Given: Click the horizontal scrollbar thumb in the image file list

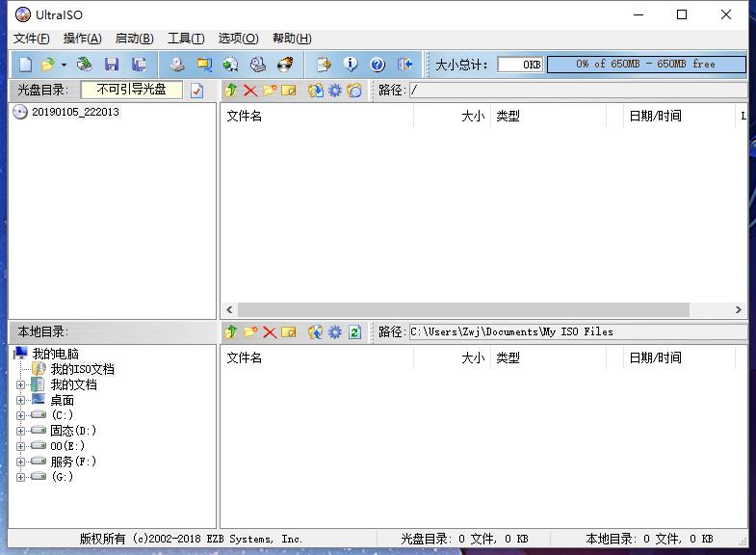Looking at the screenshot, I should (x=463, y=309).
